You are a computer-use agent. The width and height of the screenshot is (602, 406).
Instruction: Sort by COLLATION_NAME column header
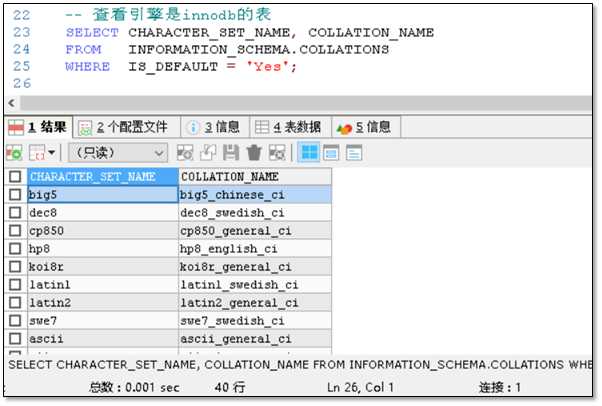tap(255, 177)
